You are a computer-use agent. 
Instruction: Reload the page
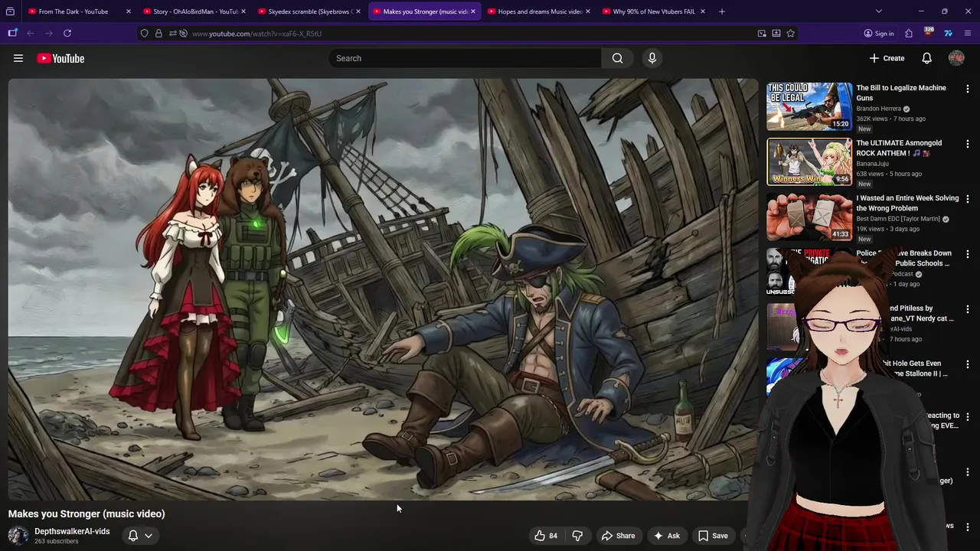pyautogui.click(x=67, y=33)
